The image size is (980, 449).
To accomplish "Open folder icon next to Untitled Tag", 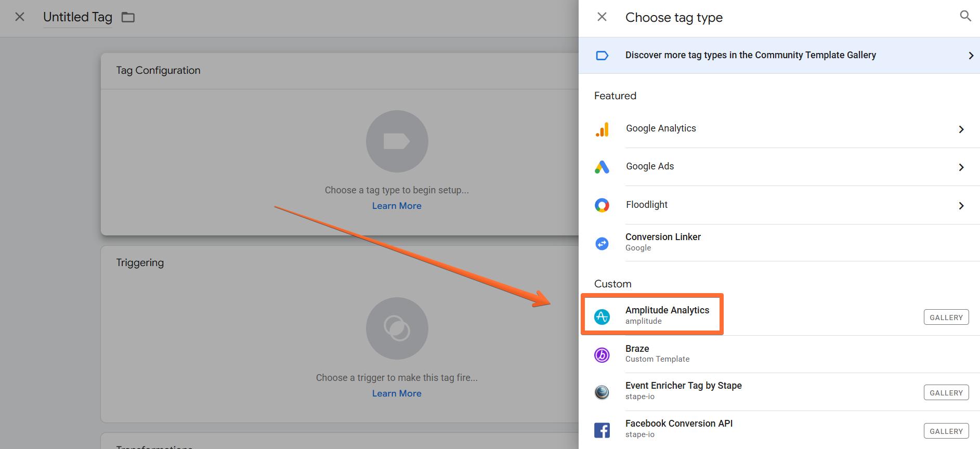I will tap(128, 17).
